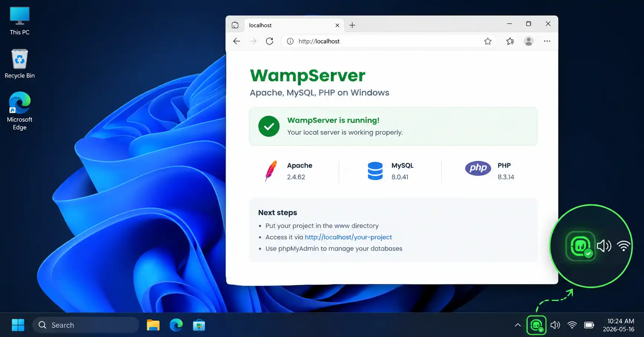Image resolution: width=644 pixels, height=337 pixels.
Task: Open the Settings and more menu
Action: (x=547, y=41)
